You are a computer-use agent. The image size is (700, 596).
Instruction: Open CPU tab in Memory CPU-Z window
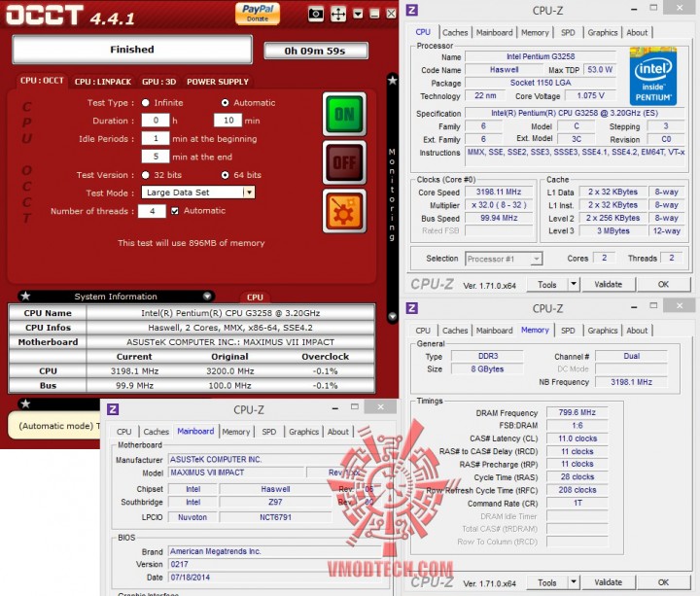coord(423,331)
